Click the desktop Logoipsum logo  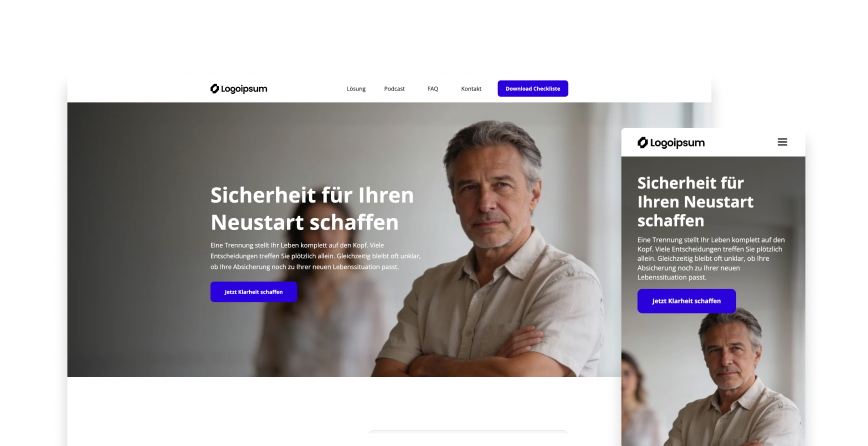tap(239, 89)
